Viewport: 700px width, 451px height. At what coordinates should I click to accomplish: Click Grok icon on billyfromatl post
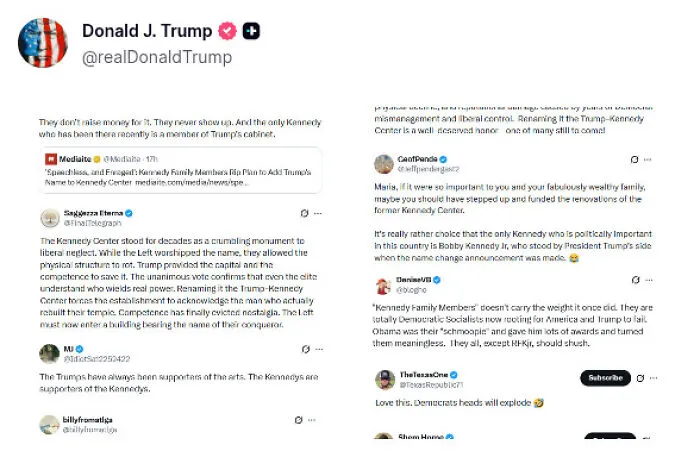click(299, 420)
